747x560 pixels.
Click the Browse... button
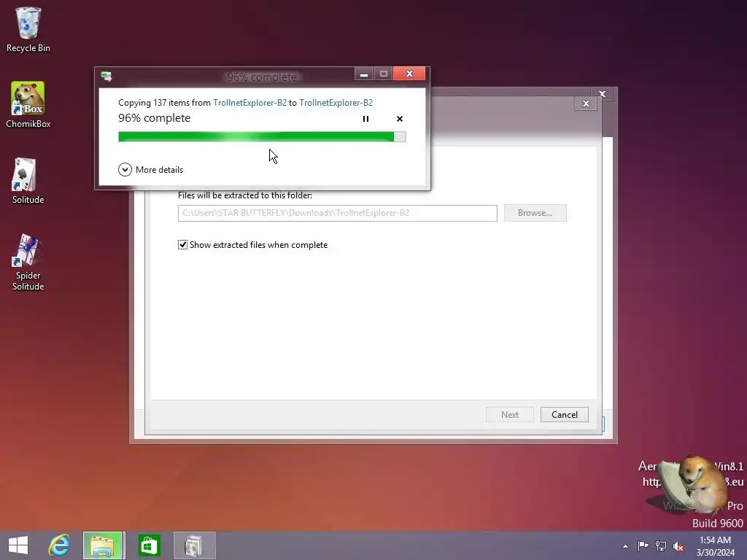pyautogui.click(x=535, y=213)
